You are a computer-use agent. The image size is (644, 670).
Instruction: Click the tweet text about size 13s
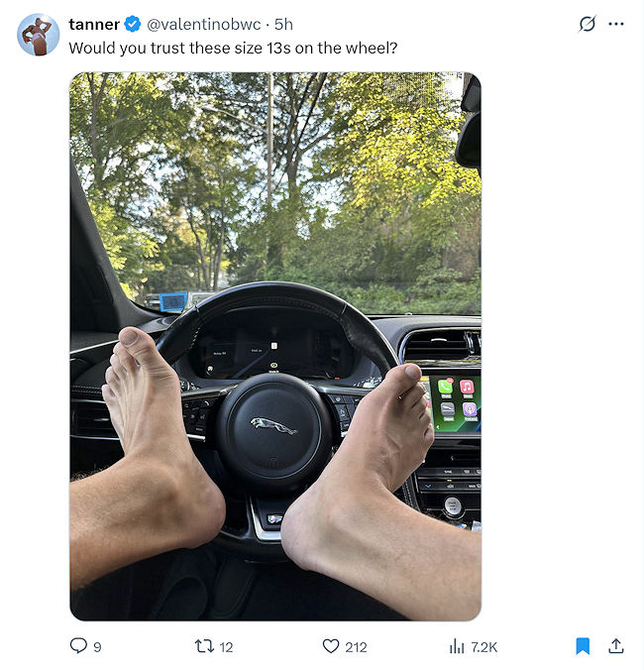233,47
